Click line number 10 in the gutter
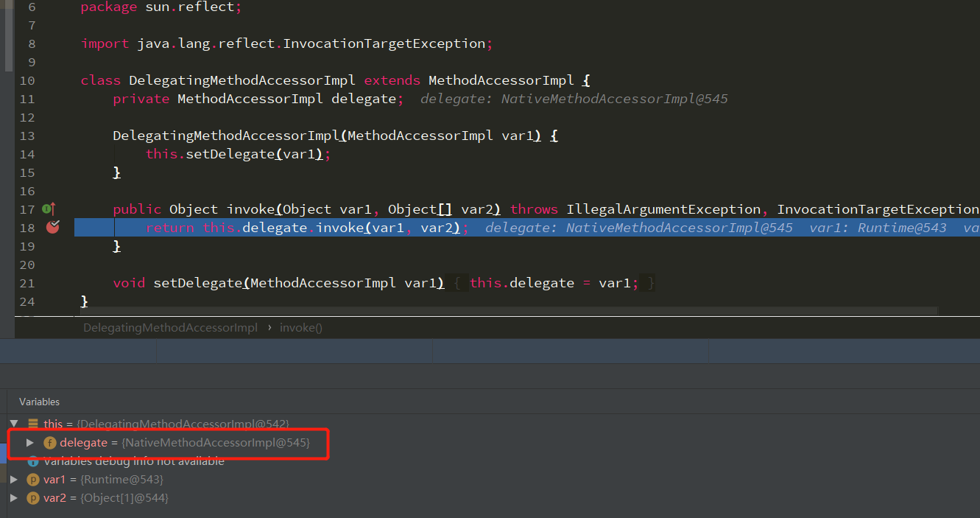980x518 pixels. pyautogui.click(x=27, y=80)
